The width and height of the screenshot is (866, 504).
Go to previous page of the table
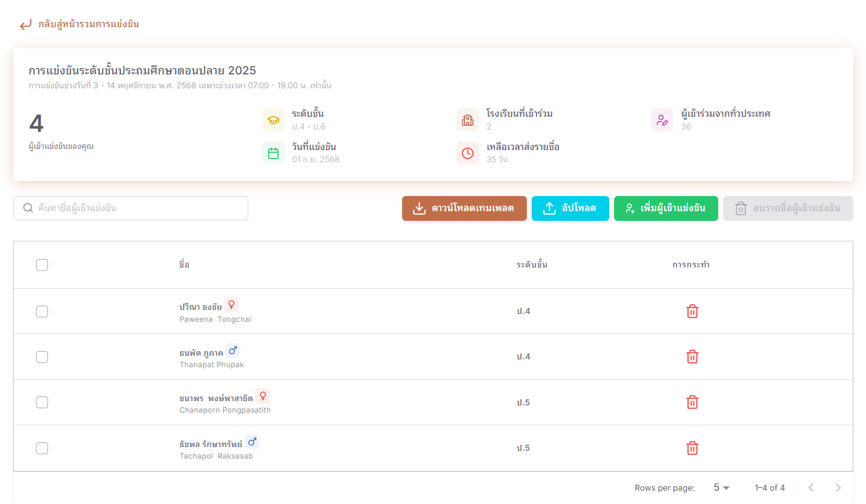point(811,488)
